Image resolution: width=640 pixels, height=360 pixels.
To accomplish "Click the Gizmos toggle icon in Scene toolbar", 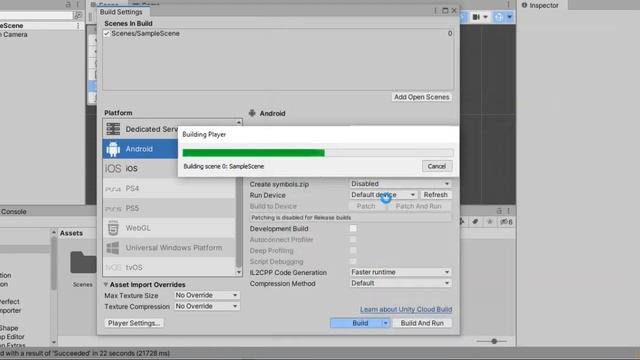I will (499, 17).
